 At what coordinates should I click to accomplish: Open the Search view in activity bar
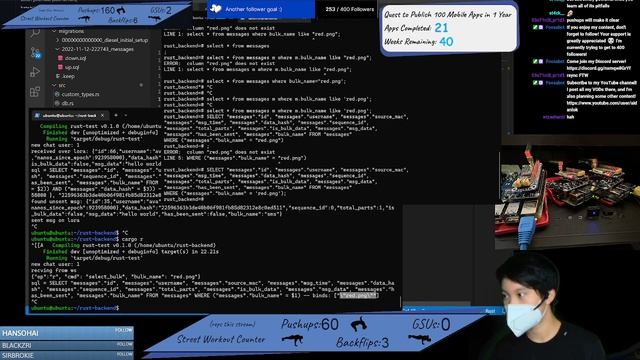36,33
